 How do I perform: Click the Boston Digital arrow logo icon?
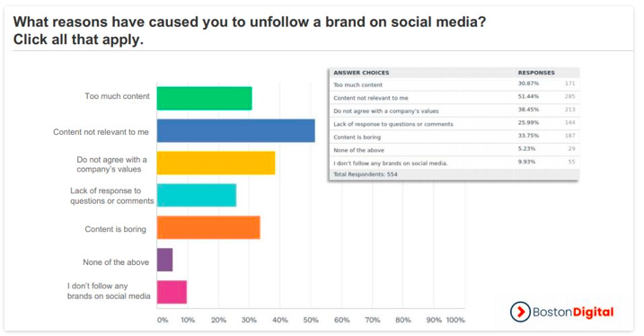pyautogui.click(x=520, y=312)
